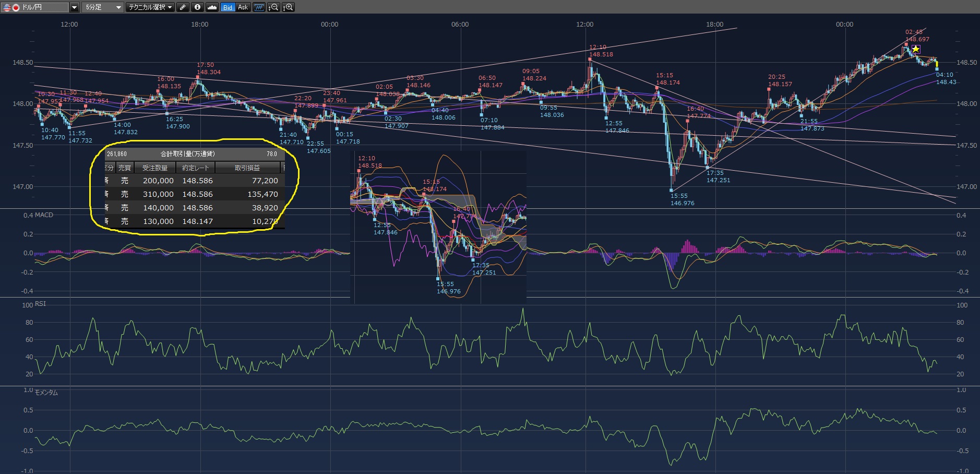This screenshot has height=474, width=980.
Task: Click the 12:10 148.518 high price marker
Action: 590,59
